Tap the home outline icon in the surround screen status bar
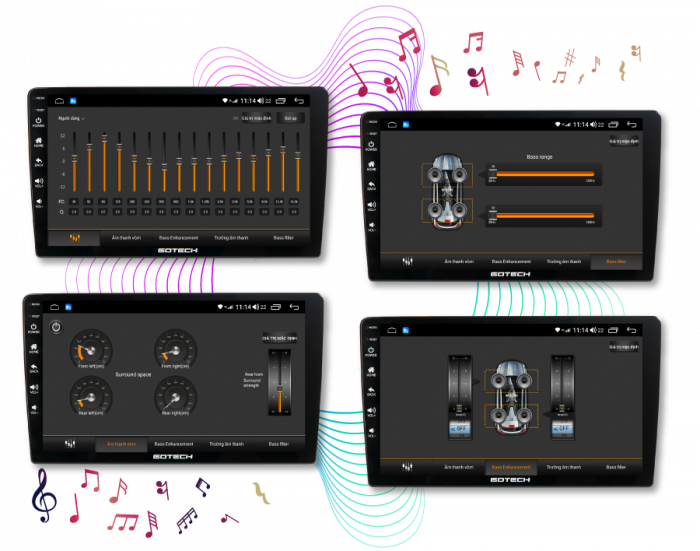The image size is (700, 551). pos(54,306)
